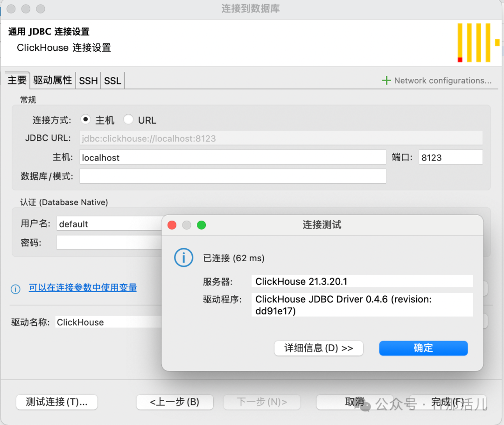This screenshot has width=504, height=425.
Task: Select the URL connection radio button
Action: click(x=128, y=119)
